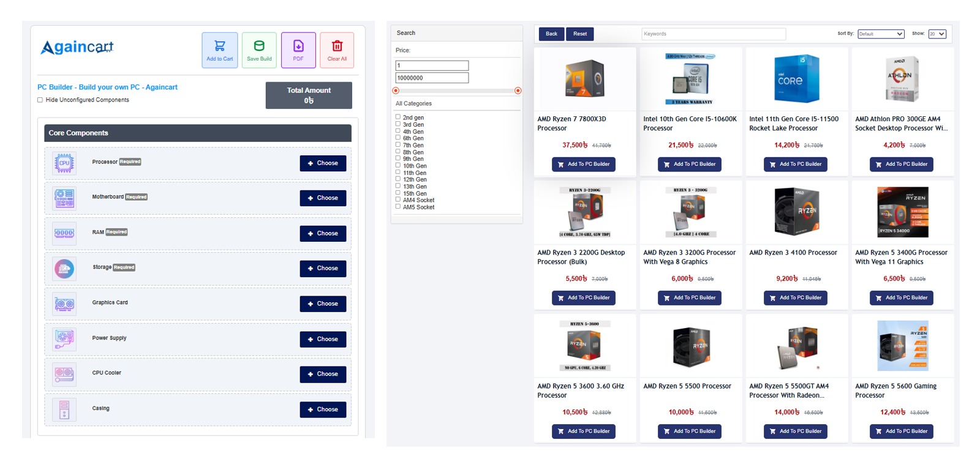The height and width of the screenshot is (459, 980).
Task: Export the build with the PDF icon
Action: 298,50
